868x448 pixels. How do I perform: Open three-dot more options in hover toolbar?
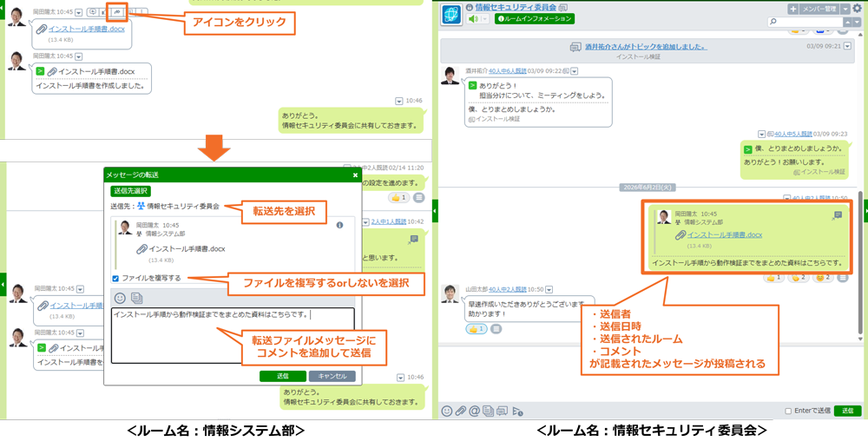143,11
